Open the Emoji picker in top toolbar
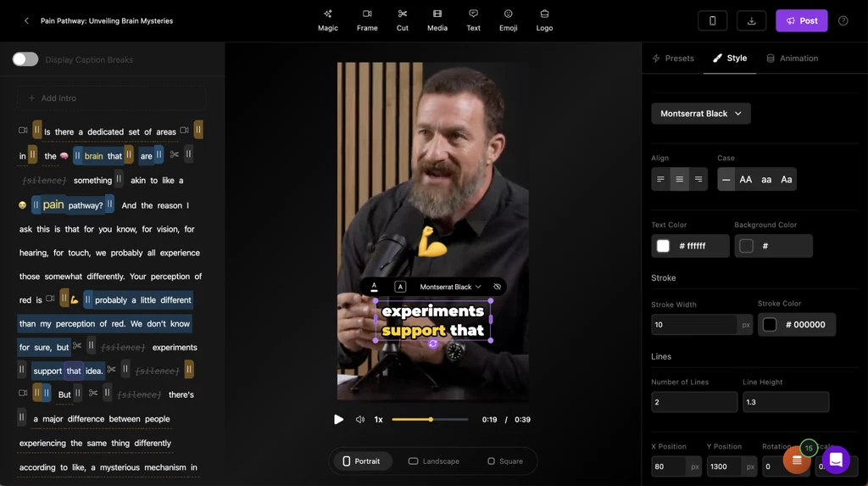 tap(508, 20)
